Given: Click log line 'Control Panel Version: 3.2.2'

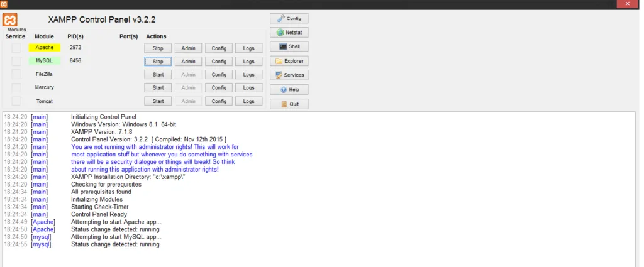Looking at the screenshot, I should 148,139.
